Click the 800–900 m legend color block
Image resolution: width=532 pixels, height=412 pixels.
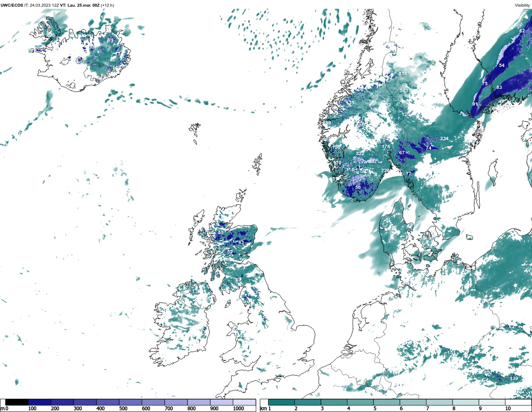click(199, 402)
